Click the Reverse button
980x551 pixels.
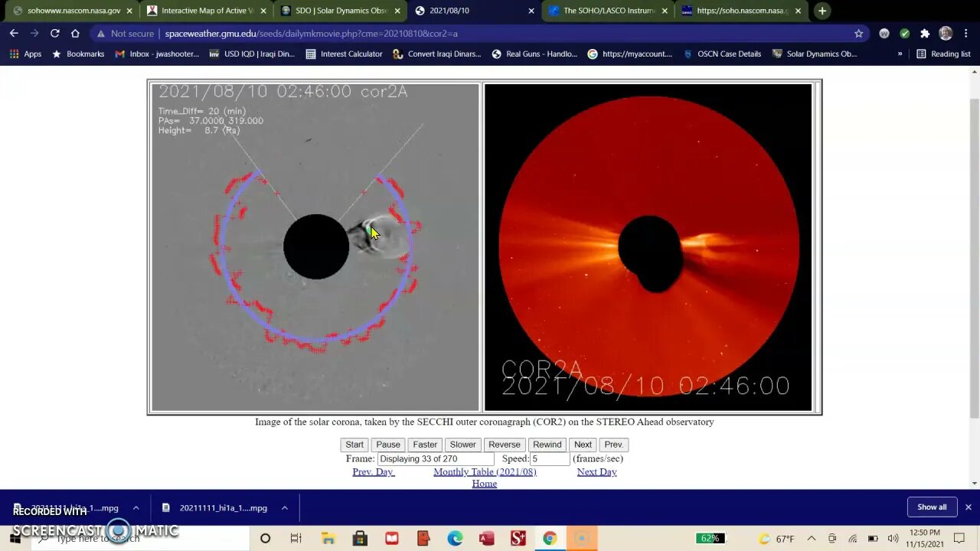(505, 445)
